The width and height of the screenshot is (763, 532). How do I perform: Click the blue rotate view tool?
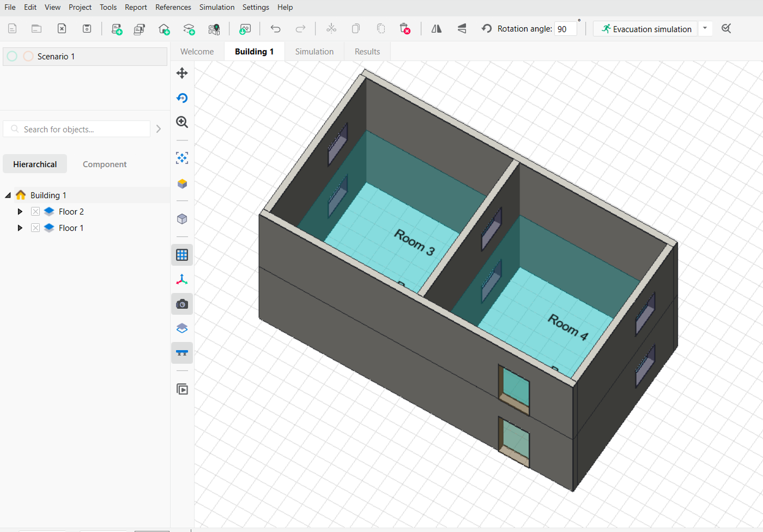[x=182, y=98]
